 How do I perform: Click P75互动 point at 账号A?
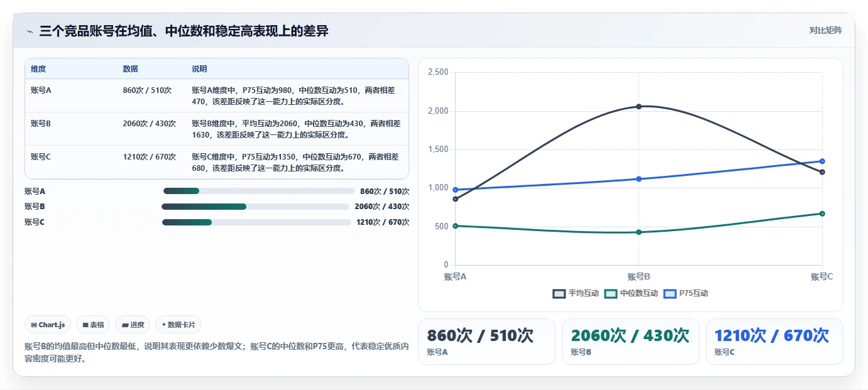click(x=455, y=190)
